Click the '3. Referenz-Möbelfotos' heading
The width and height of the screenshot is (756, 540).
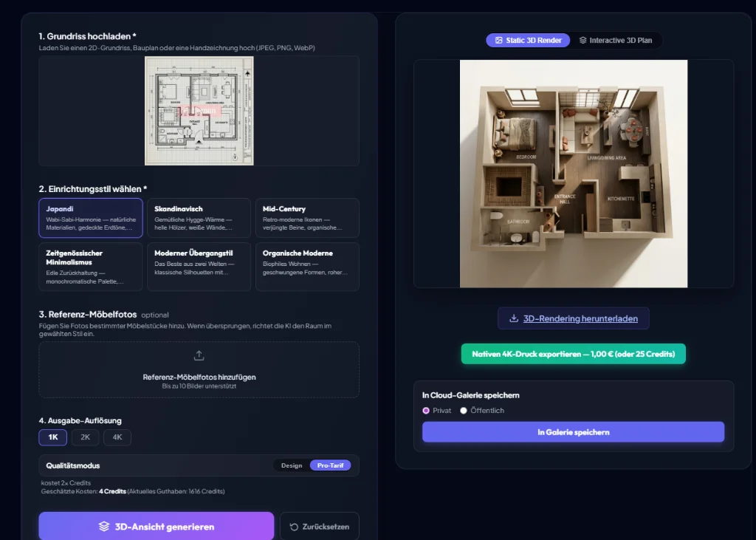tap(88, 315)
